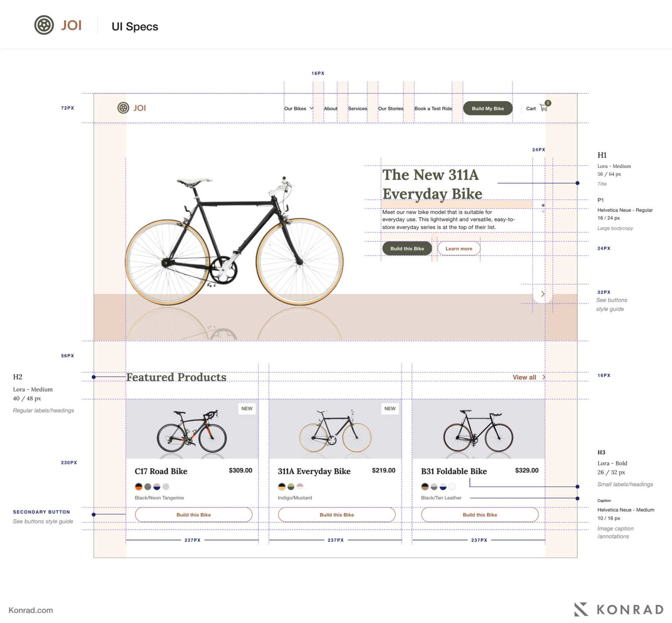Click Build this Bike on the B31 Foldable Bike
Image resolution: width=672 pixels, height=623 pixels.
coord(479,515)
